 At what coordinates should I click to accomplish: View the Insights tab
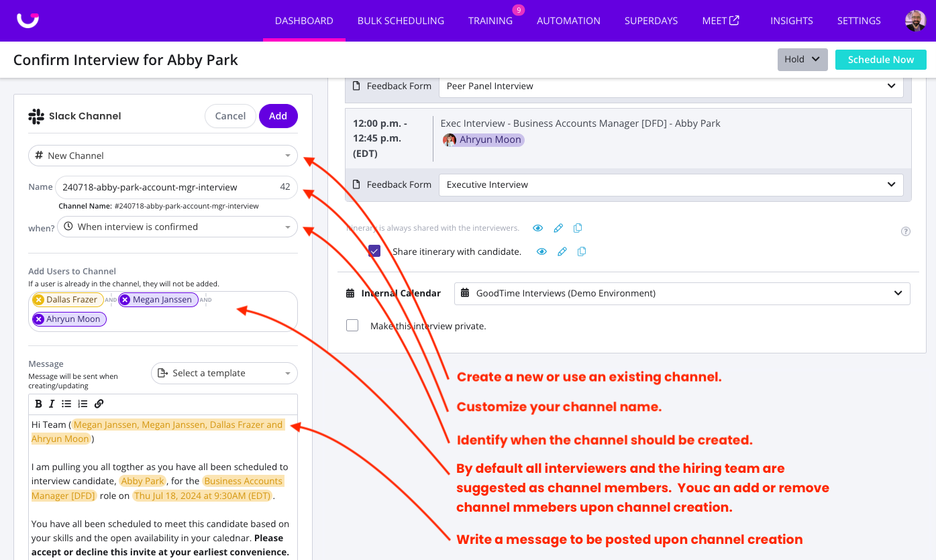[x=792, y=21]
